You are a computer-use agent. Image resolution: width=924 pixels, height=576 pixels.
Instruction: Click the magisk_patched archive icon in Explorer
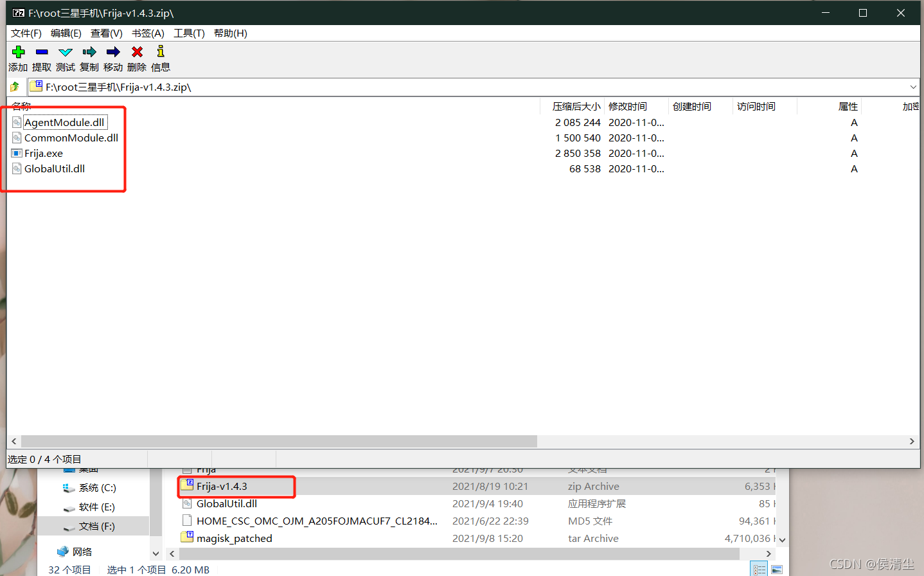[x=187, y=537]
